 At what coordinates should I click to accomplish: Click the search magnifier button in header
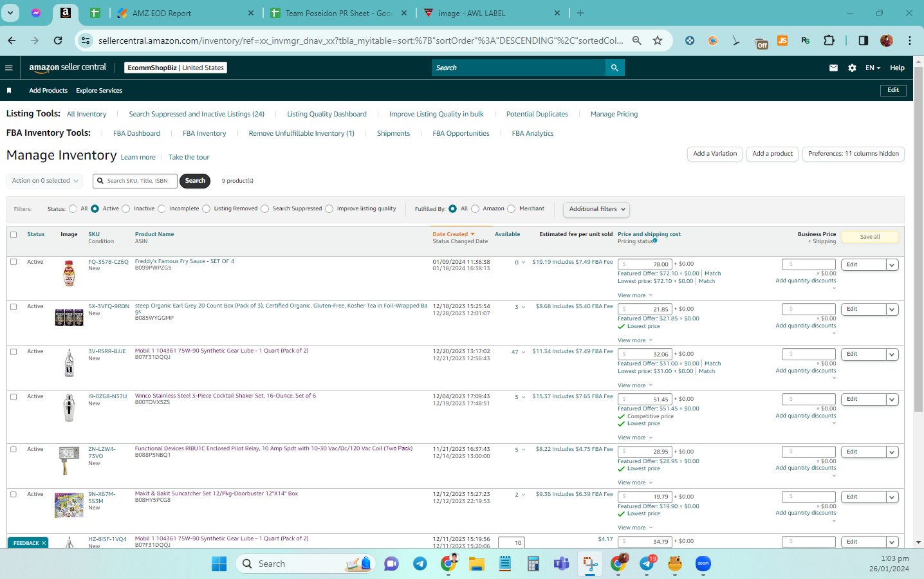(x=614, y=68)
